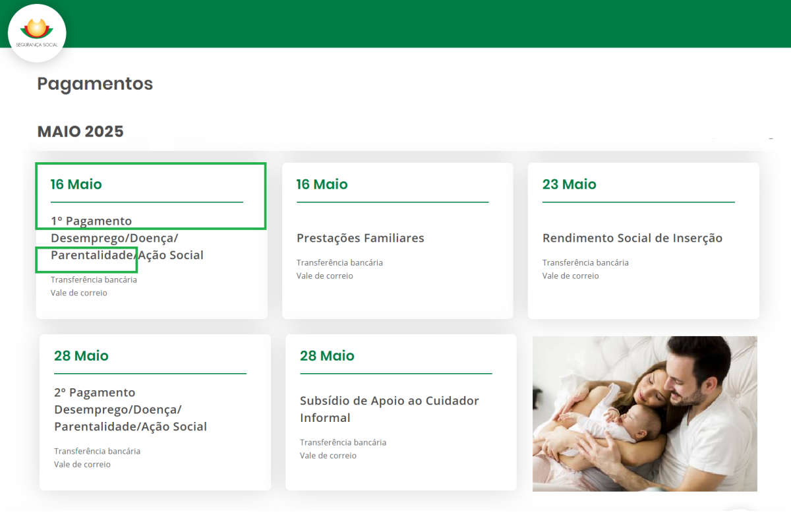Select Vale de correio under Prestações Familiares
This screenshot has width=791, height=532.
(325, 276)
